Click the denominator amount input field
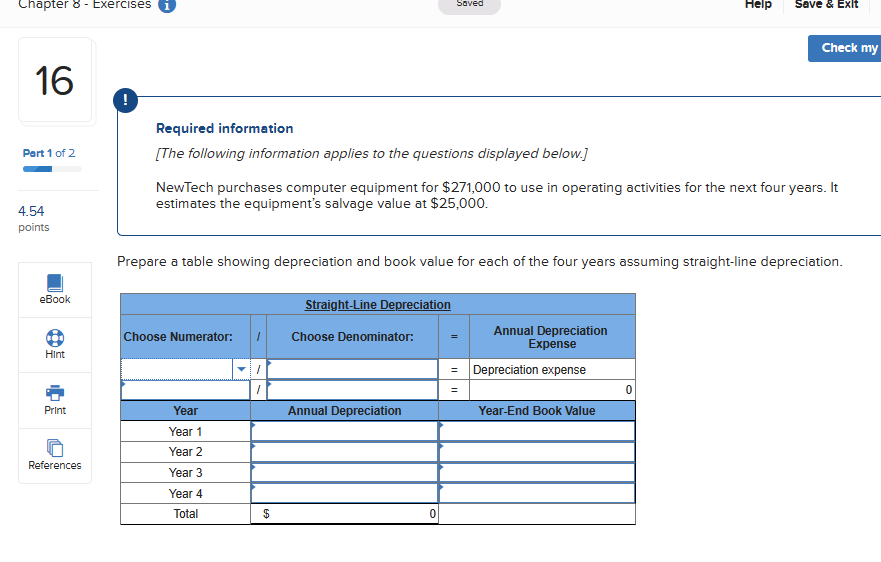 [x=352, y=390]
